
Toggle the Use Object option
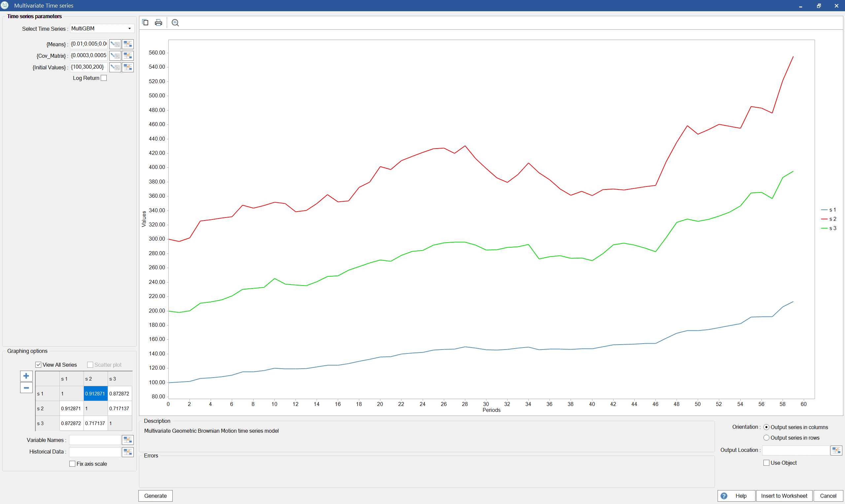pos(766,462)
